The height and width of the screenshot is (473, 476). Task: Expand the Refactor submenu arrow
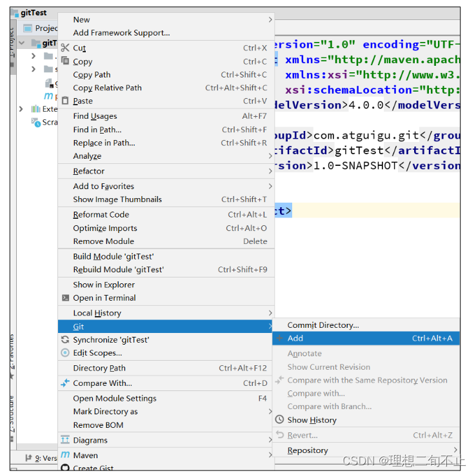(x=270, y=171)
